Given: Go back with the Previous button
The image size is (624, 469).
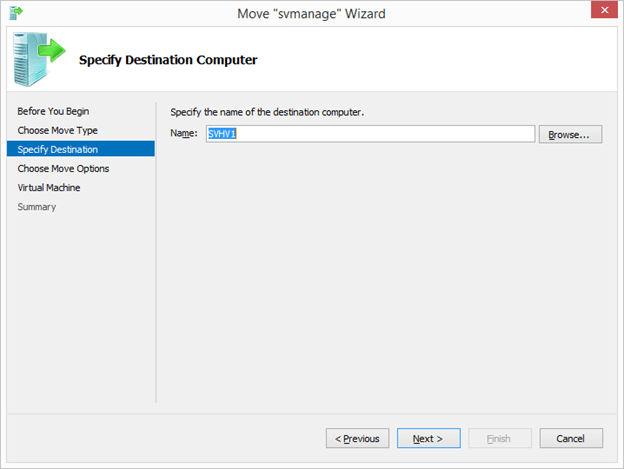Looking at the screenshot, I should (x=357, y=438).
